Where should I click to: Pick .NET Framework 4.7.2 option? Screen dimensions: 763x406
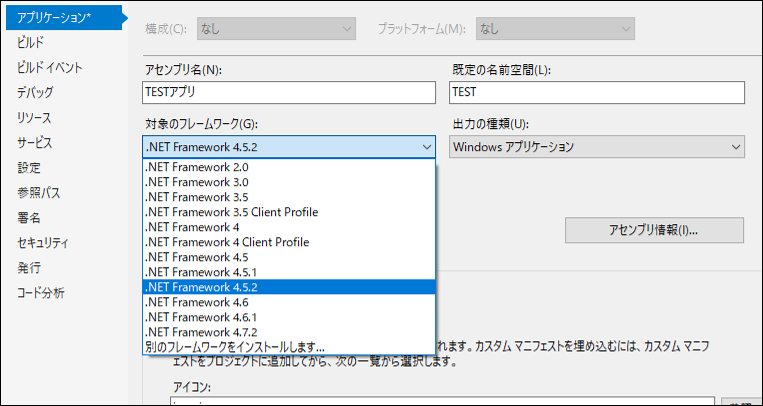(x=289, y=332)
